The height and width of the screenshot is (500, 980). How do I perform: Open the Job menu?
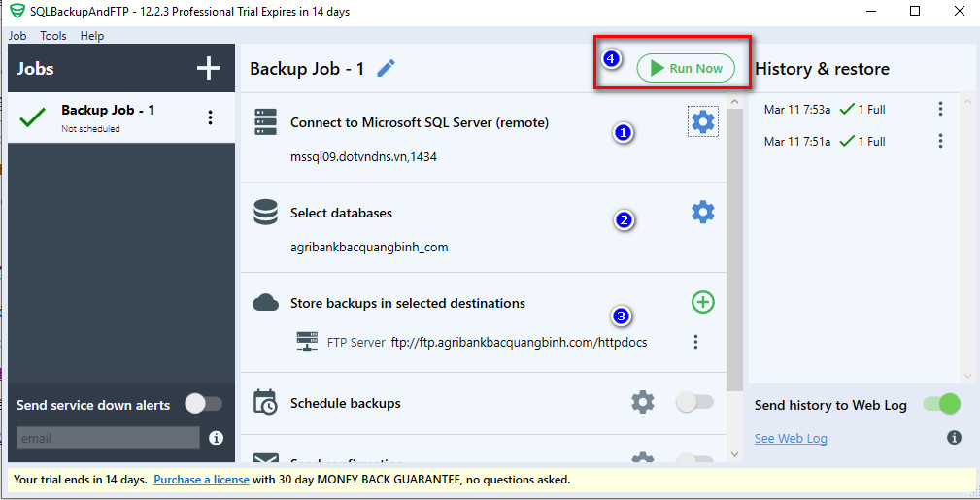(x=17, y=36)
